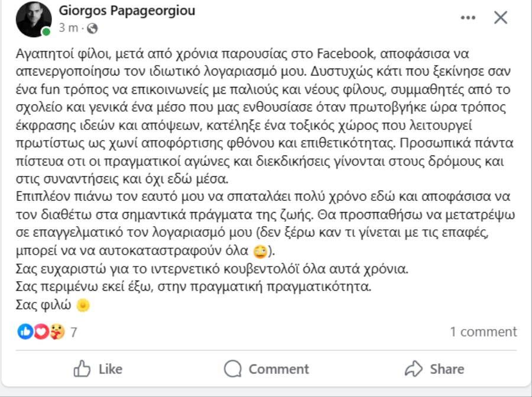Click the globe public privacy icon
This screenshot has height=397, width=532.
(92, 28)
